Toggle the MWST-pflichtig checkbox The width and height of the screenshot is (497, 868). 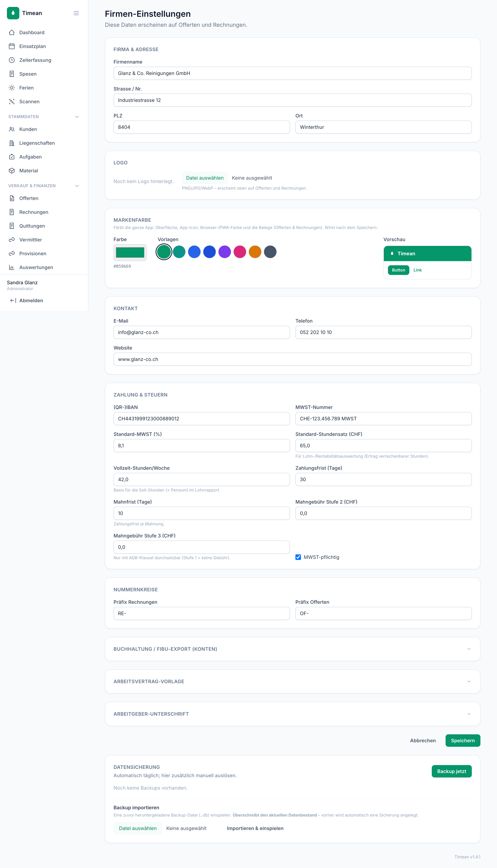pos(298,557)
